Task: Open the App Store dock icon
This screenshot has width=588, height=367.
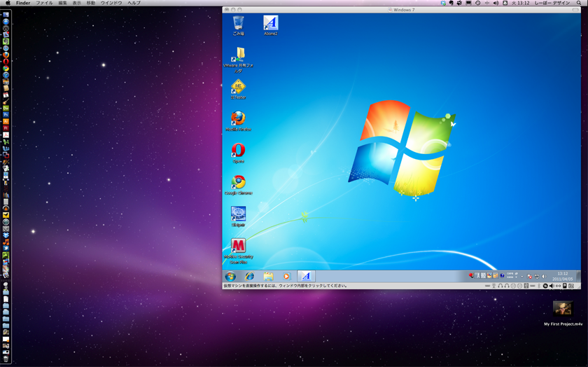Action: pos(6,22)
